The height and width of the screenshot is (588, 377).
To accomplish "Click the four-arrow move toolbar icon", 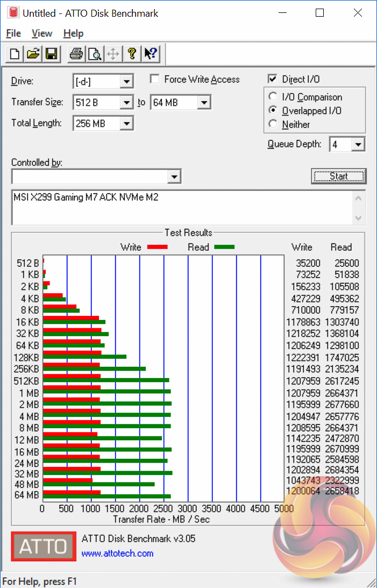I will [113, 54].
